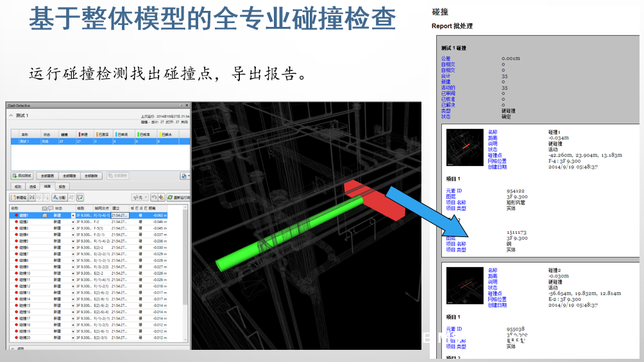
Task: Open the 报告 (Report) tab
Action: point(62,186)
